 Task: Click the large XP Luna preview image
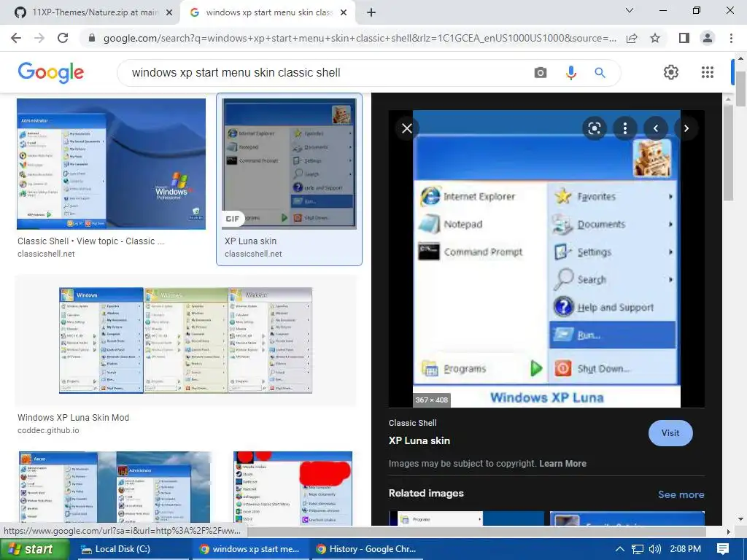tap(546, 259)
